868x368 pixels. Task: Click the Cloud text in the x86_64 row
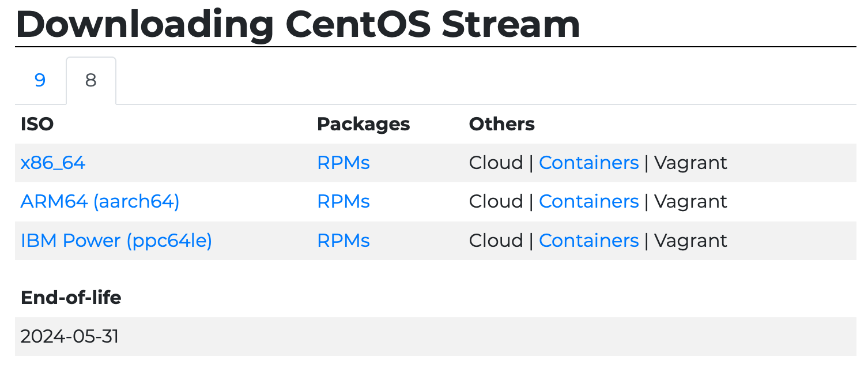click(496, 163)
